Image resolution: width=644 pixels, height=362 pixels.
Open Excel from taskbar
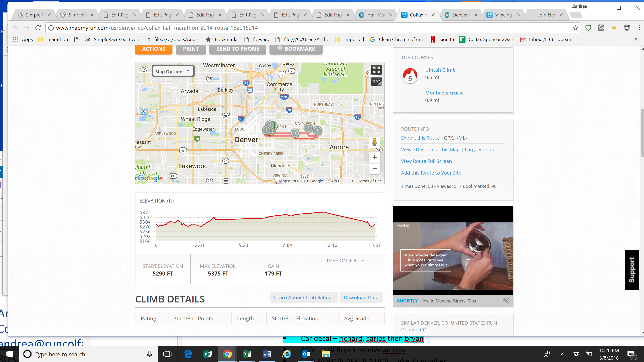[x=247, y=354]
